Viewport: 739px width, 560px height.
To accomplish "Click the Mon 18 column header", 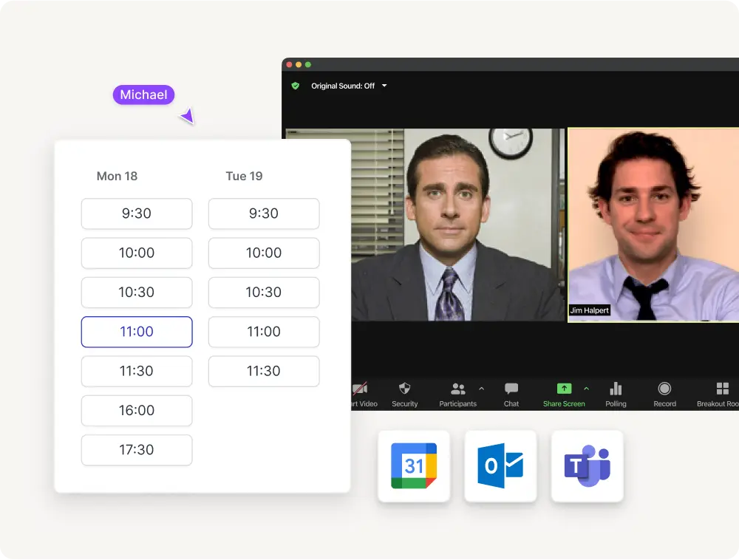I will pyautogui.click(x=117, y=176).
